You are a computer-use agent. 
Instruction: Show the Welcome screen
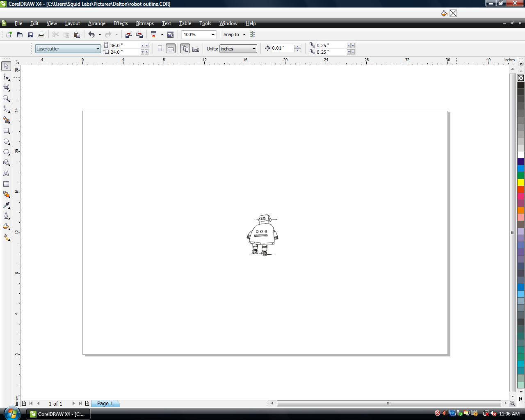[170, 34]
